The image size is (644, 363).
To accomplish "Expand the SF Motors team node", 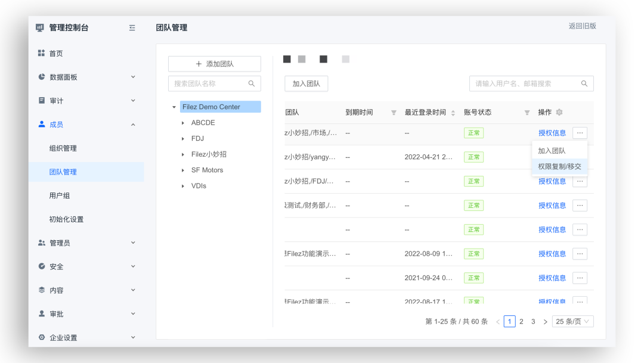I will coord(183,170).
